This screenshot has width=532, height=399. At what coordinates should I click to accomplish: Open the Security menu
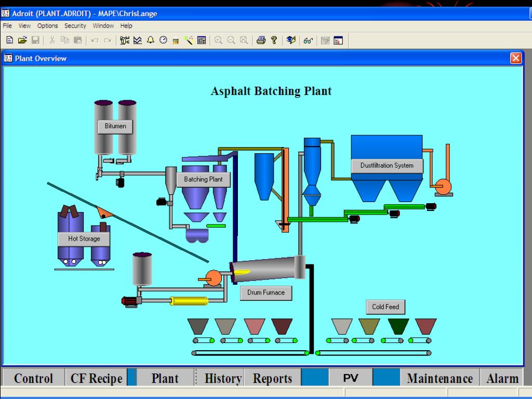click(75, 25)
